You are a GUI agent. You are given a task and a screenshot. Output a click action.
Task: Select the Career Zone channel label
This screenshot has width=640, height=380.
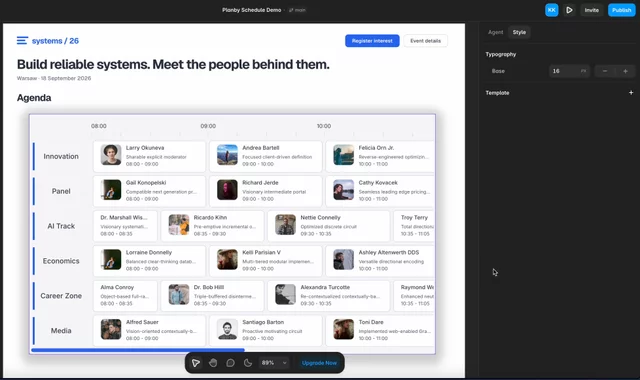(x=61, y=296)
